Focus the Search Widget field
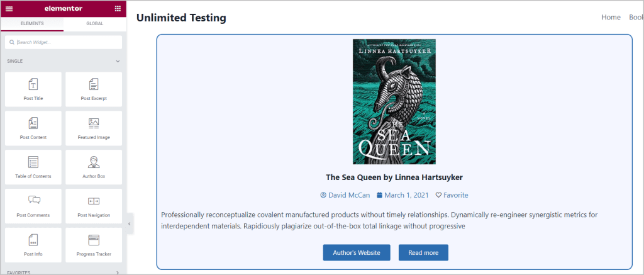 tap(64, 42)
